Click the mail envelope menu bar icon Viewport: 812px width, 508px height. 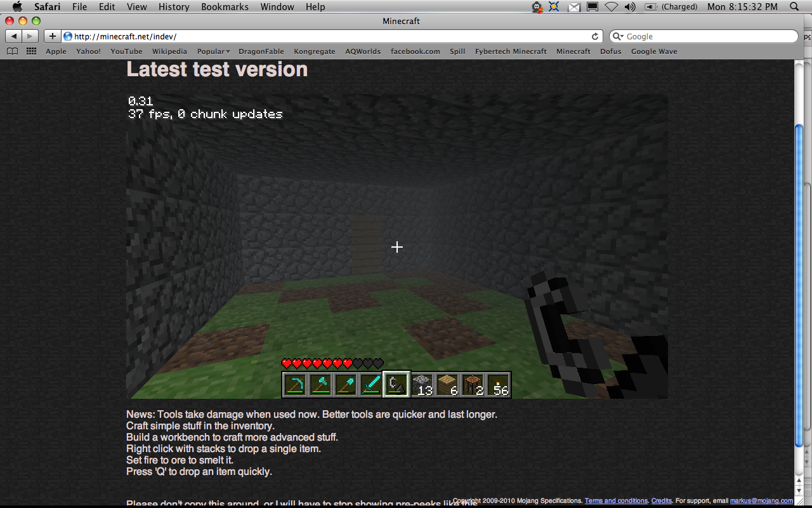(x=573, y=7)
